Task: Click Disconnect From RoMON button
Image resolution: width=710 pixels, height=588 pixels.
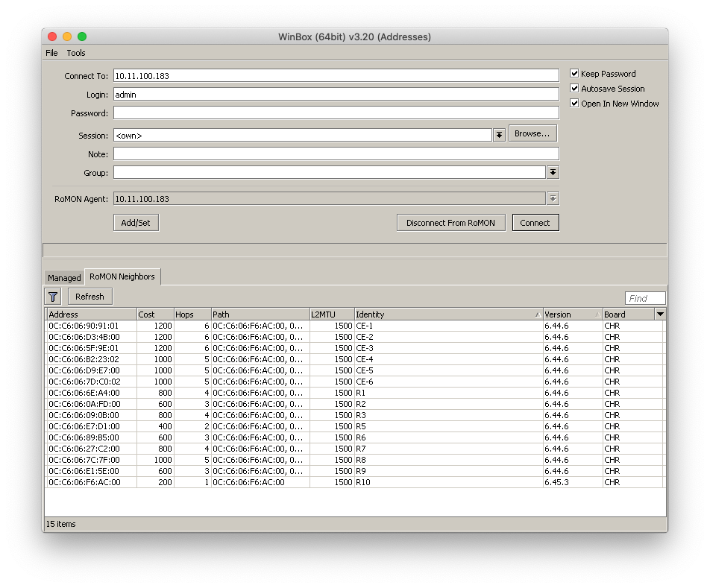Action: [450, 223]
